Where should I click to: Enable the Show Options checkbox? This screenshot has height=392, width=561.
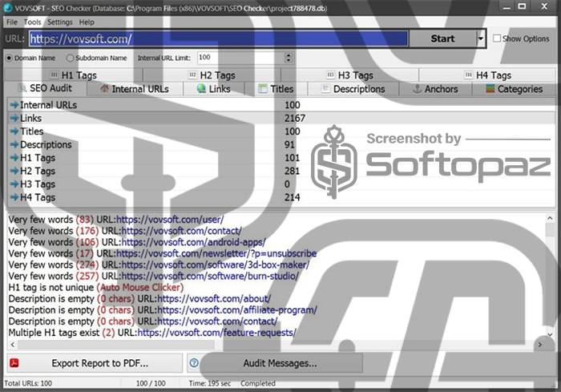[497, 38]
